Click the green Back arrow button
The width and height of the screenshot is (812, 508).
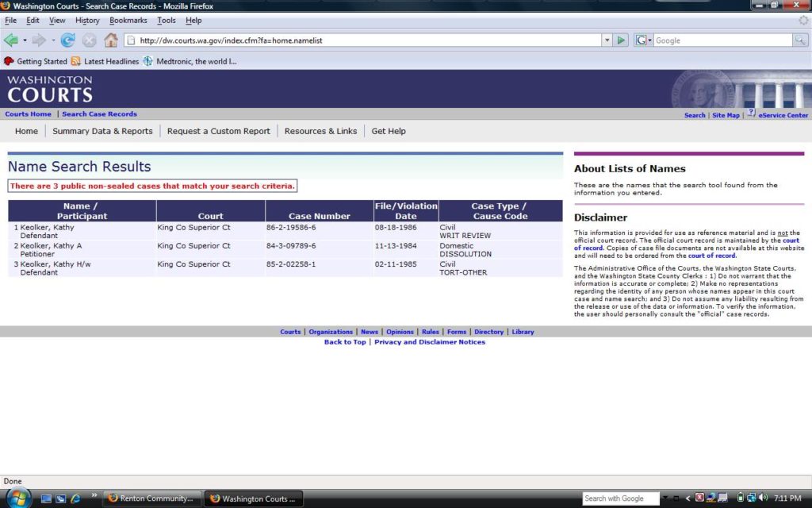coord(10,40)
